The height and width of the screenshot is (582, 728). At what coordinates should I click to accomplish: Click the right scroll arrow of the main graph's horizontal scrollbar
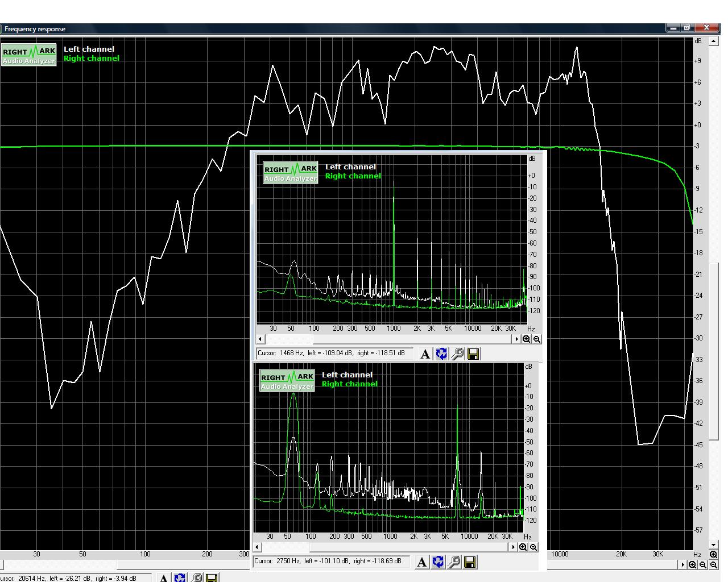click(683, 565)
